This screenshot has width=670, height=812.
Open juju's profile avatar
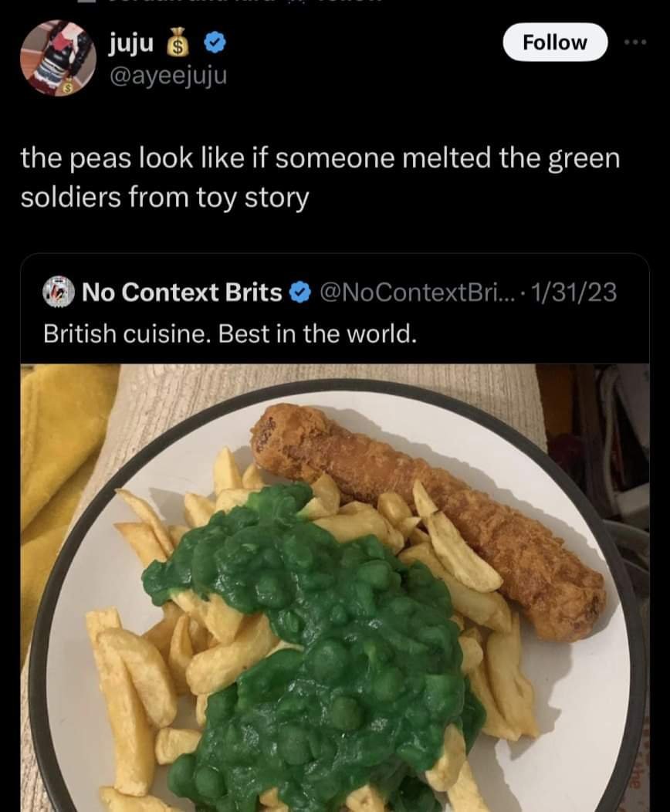(x=58, y=57)
